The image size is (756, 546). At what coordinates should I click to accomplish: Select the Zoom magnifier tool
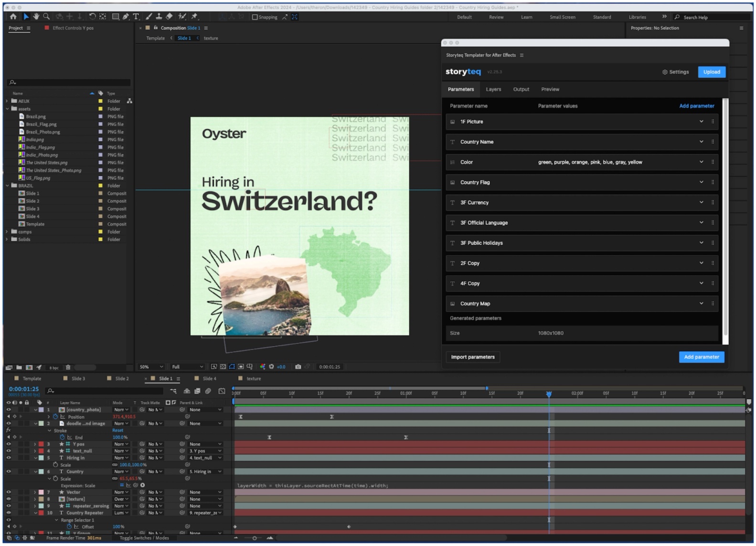click(46, 17)
